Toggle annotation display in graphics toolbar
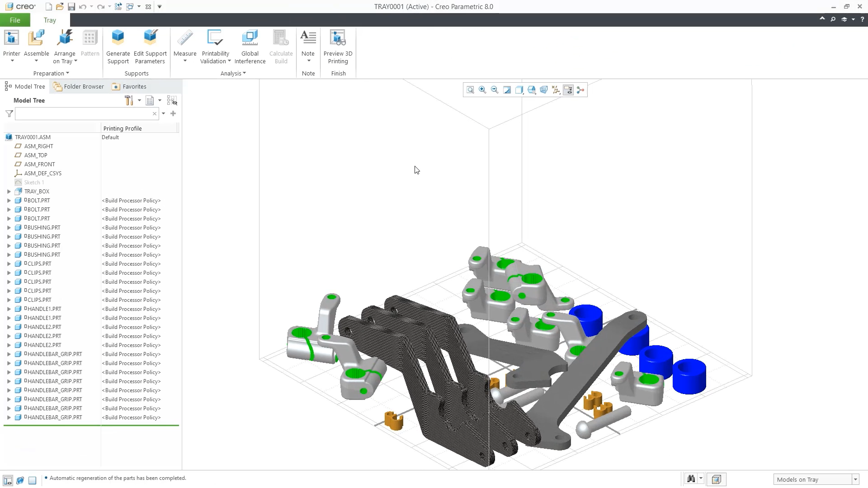The width and height of the screenshot is (868, 488). point(568,90)
